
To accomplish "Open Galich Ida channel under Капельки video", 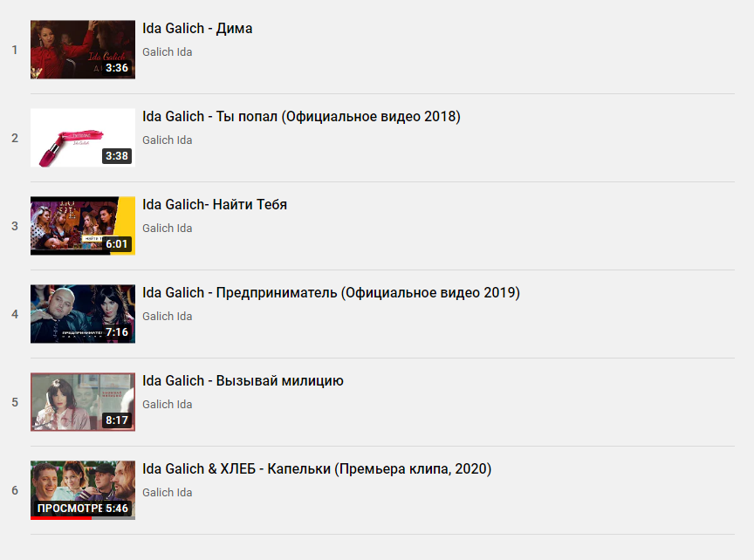I will 167,492.
